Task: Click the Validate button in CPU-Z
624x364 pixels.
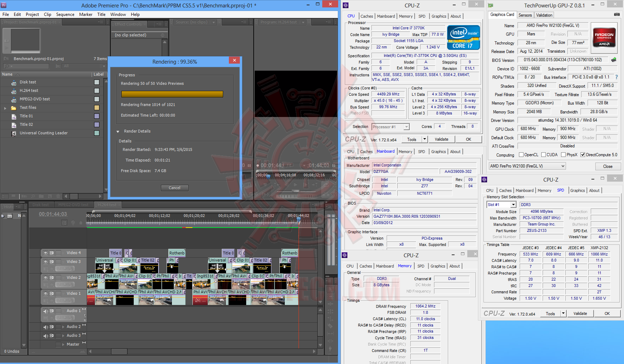Action: pos(441,139)
